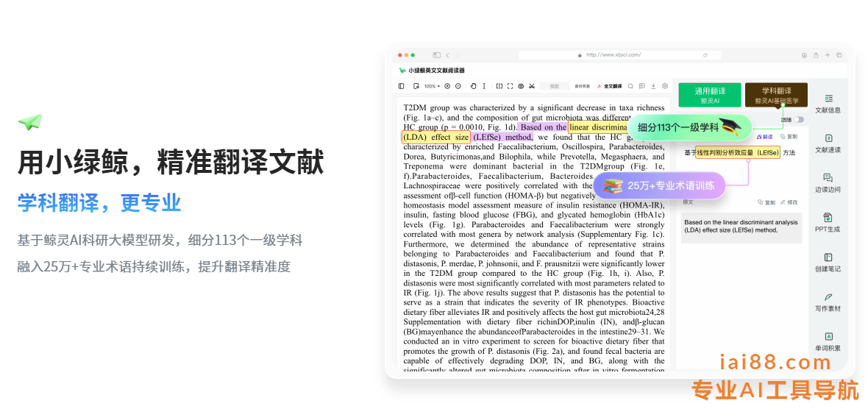Open the search magnifier in toolbar
Viewport: 868px width, 409px height.
click(630, 86)
